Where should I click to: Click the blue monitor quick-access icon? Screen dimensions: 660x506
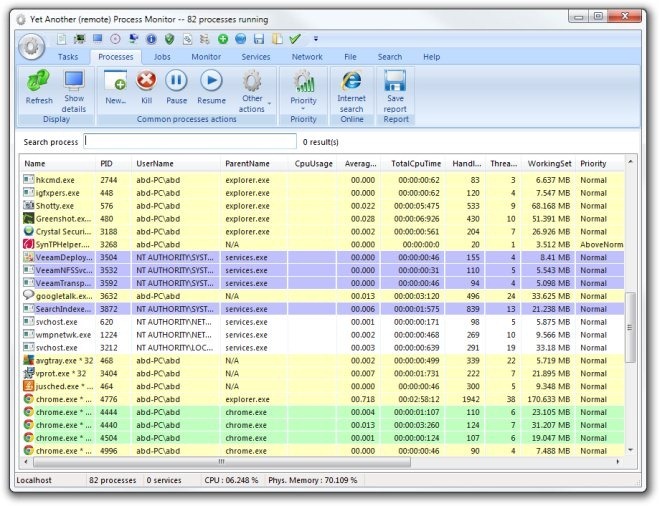pos(98,39)
